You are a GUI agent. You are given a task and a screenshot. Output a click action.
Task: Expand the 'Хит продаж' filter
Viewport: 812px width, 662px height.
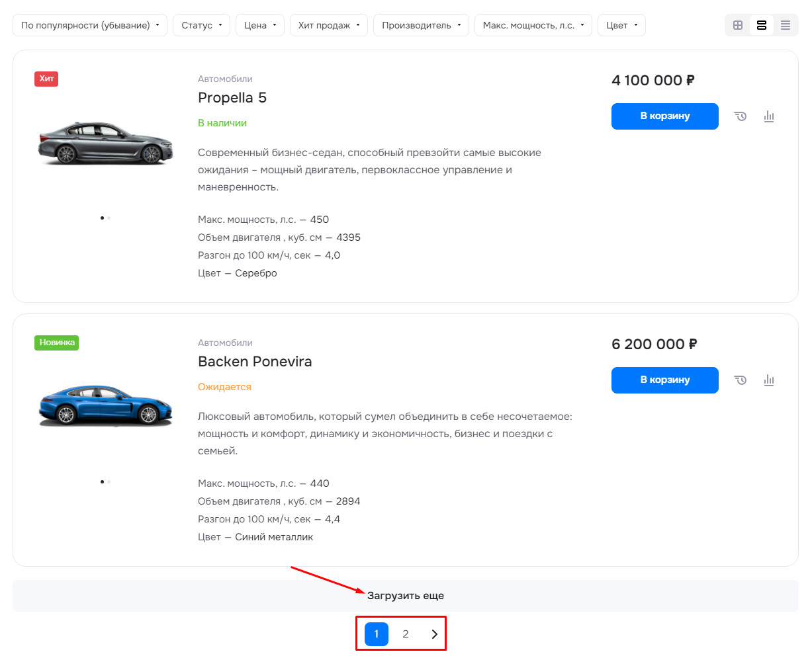[x=329, y=25]
